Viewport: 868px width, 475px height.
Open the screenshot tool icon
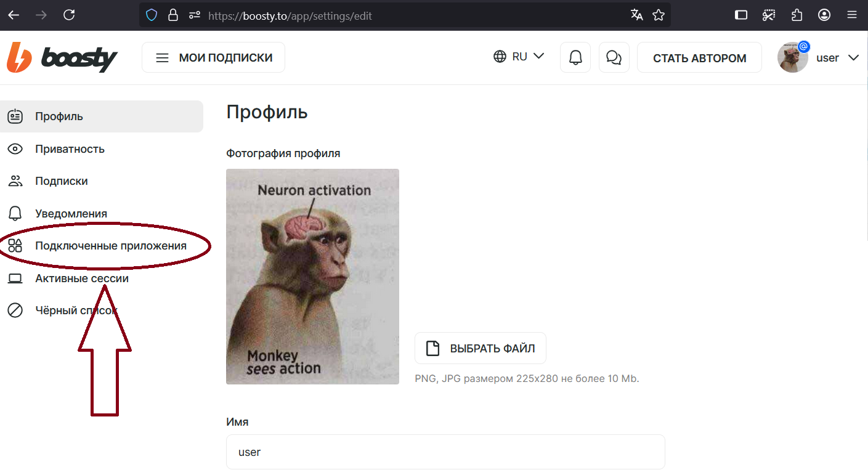pyautogui.click(x=769, y=15)
